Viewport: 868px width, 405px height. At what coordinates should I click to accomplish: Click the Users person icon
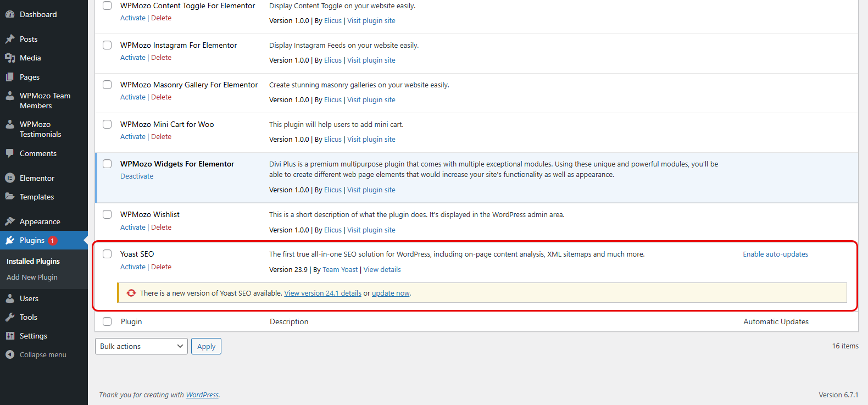(x=10, y=298)
